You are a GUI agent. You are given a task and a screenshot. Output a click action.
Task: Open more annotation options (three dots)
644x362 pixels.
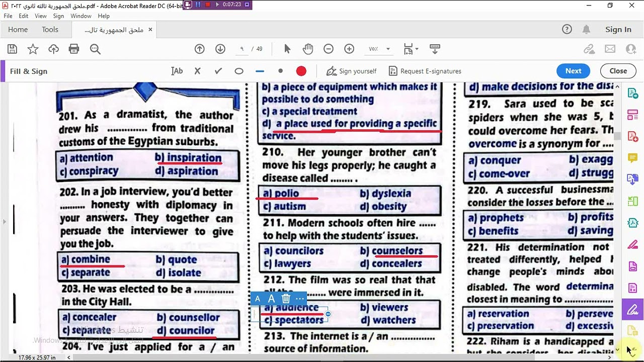(x=300, y=299)
